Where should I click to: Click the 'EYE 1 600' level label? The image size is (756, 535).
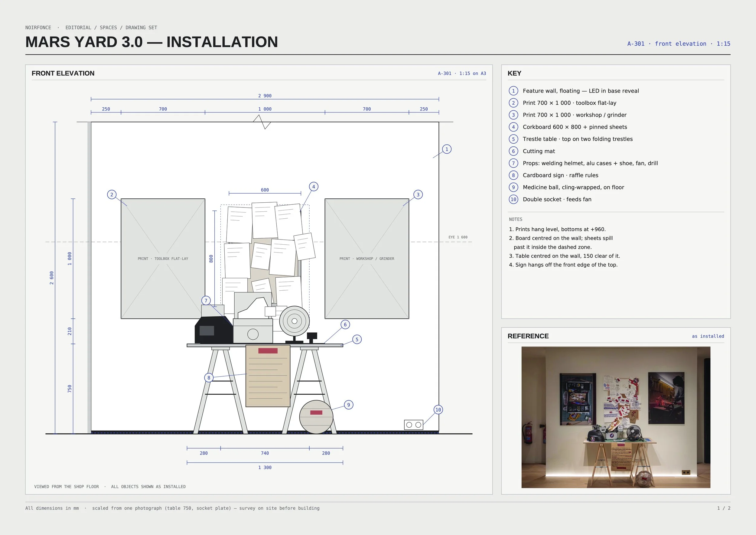click(x=458, y=237)
